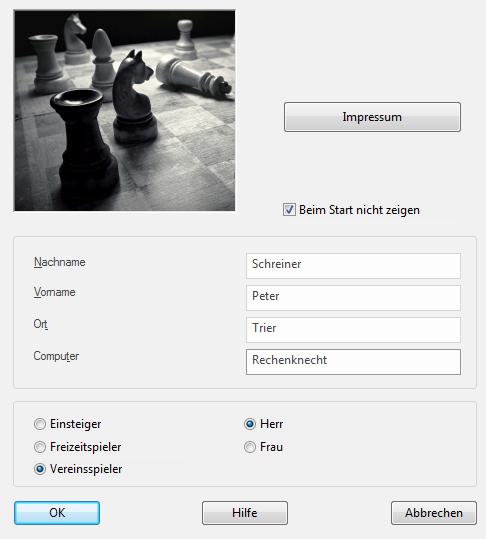Select the Freizeitspieler radio option
This screenshot has height=539, width=486.
click(40, 447)
